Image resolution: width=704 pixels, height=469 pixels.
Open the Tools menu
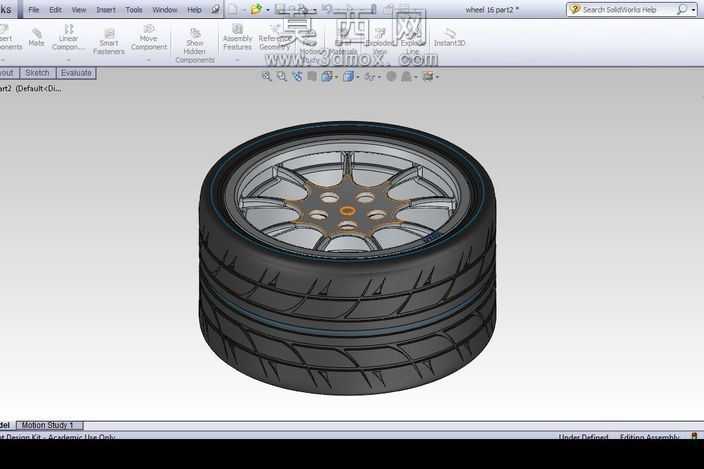pyautogui.click(x=134, y=9)
